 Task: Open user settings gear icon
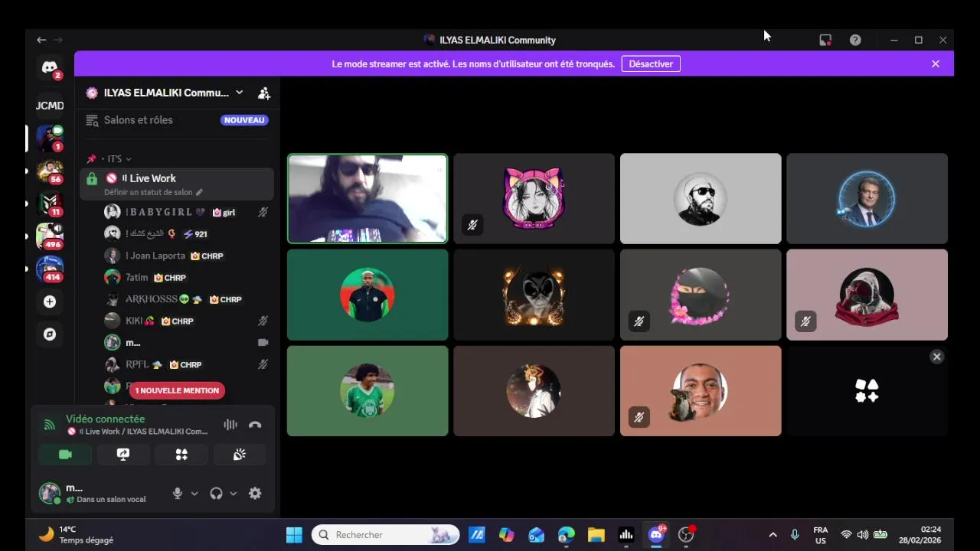click(x=255, y=494)
